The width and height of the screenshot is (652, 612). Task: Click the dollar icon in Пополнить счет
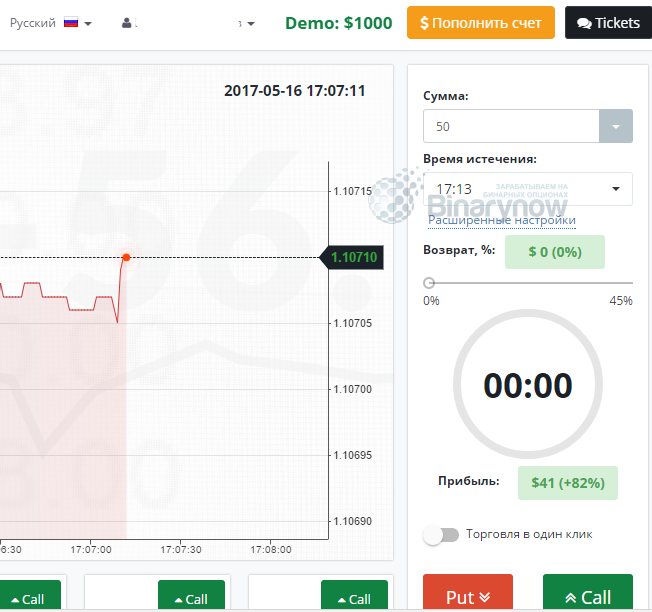tap(424, 23)
